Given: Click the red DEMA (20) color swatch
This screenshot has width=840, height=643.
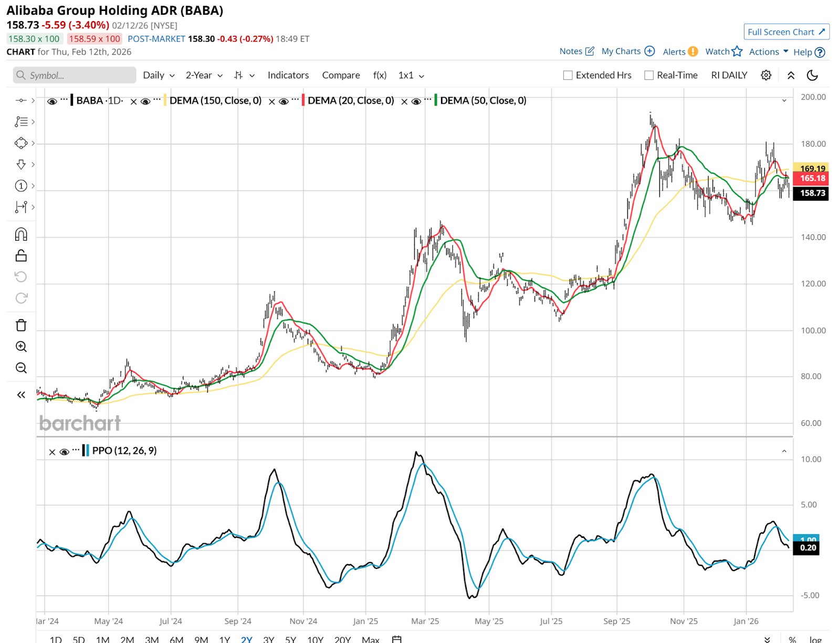Looking at the screenshot, I should point(303,100).
